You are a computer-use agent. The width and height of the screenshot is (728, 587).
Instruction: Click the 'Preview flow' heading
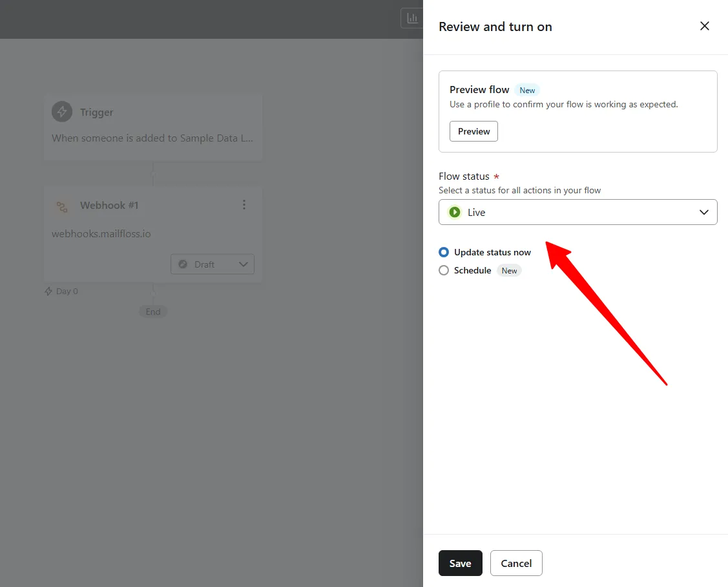(479, 90)
